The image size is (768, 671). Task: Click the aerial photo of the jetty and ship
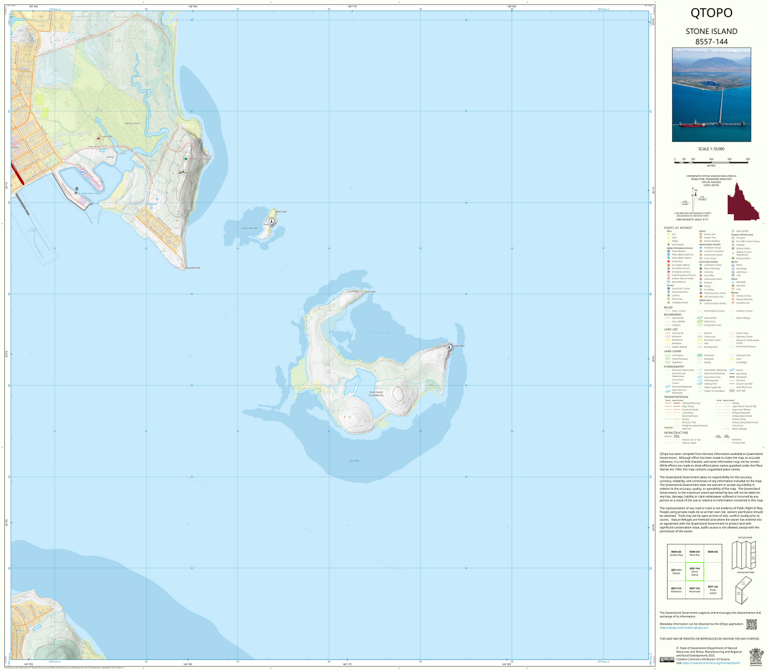tap(711, 95)
